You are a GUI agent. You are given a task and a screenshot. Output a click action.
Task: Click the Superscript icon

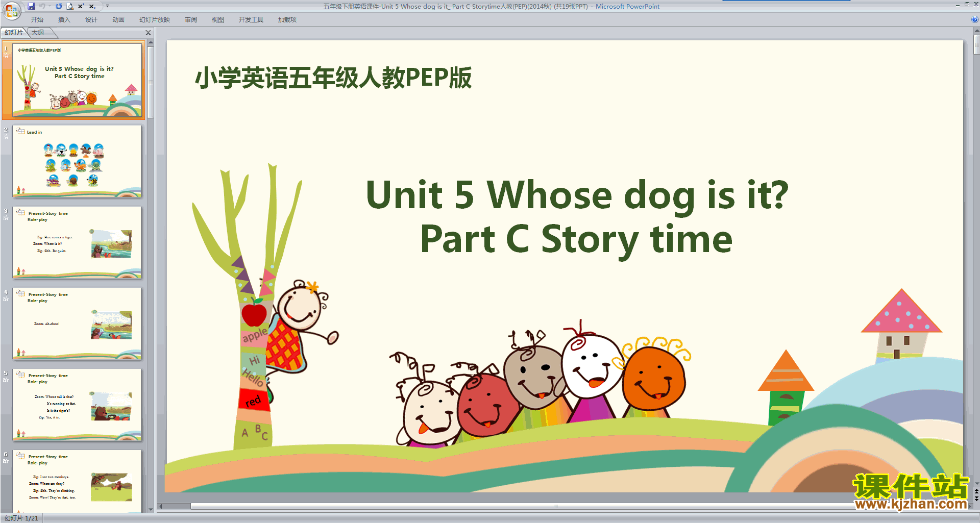tap(81, 6)
